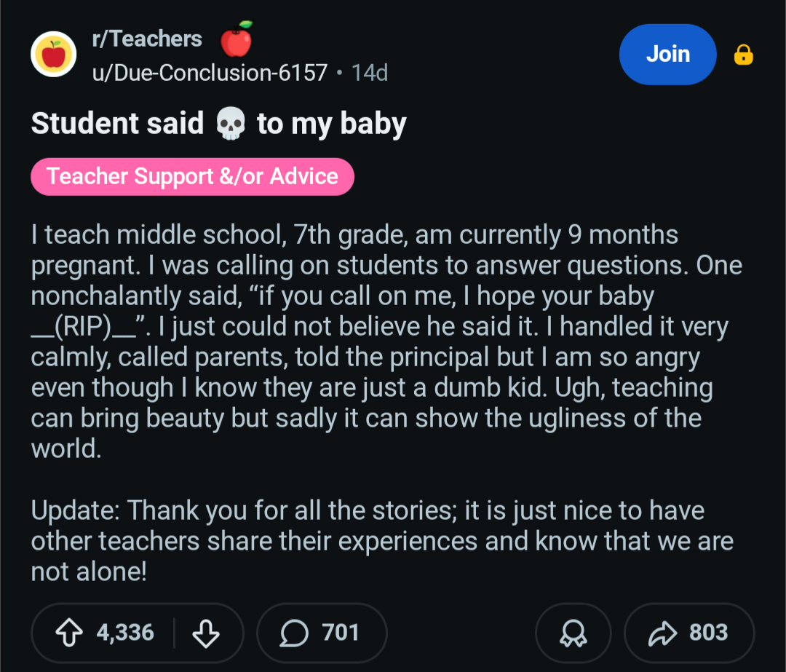Open the post title about the student
This screenshot has height=672, width=786.
point(218,124)
